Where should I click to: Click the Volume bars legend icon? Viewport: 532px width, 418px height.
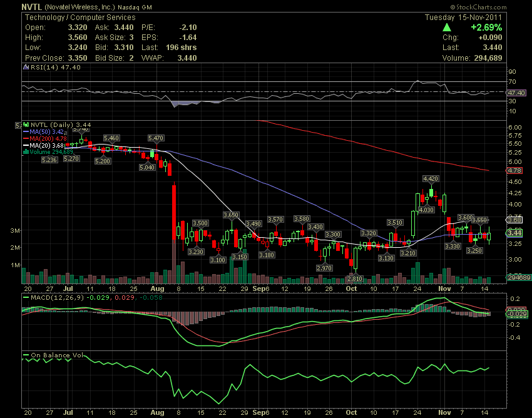pyautogui.click(x=26, y=152)
